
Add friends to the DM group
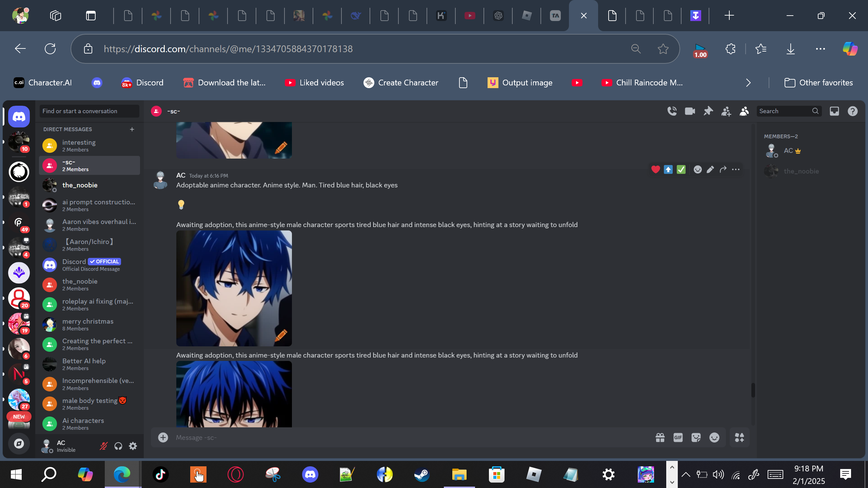(726, 111)
